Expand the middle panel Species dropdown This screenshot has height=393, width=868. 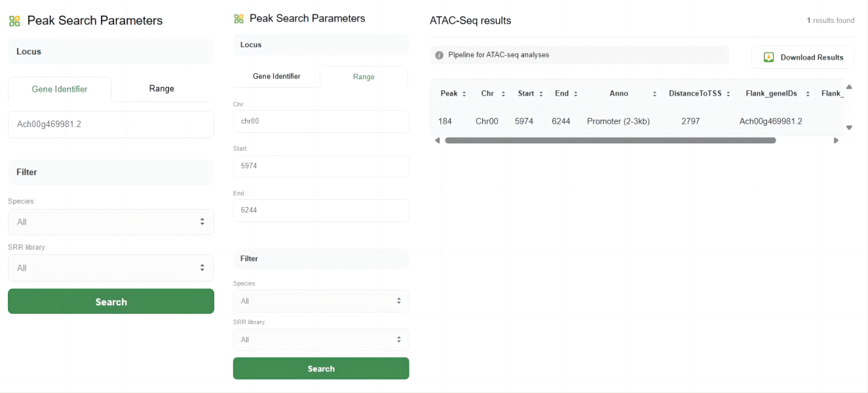point(321,301)
